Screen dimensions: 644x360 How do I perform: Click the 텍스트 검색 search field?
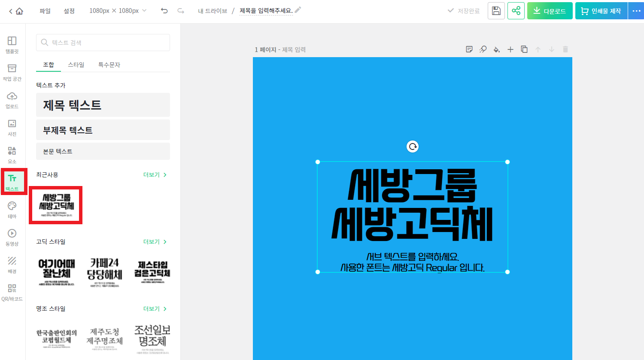click(103, 43)
